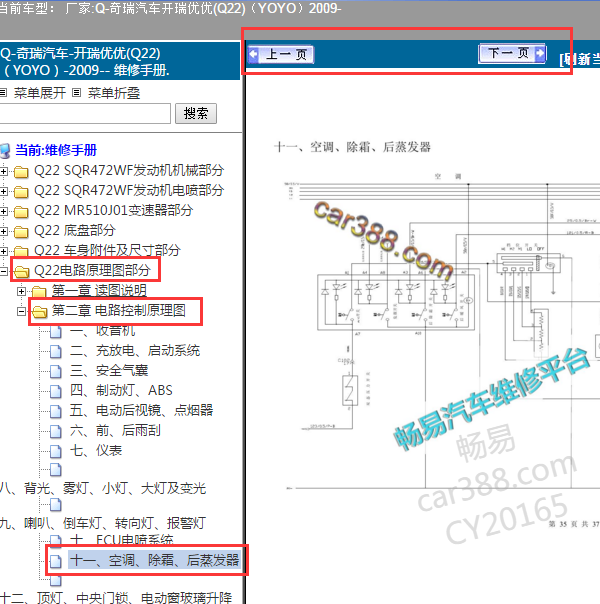Click open folder icon of 第二章 电路控制原理图
The image size is (600, 604).
coord(39,312)
